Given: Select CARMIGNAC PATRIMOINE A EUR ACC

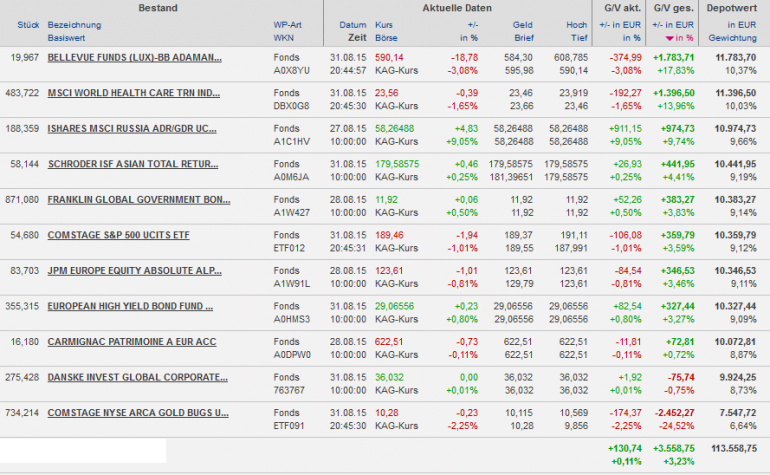Looking at the screenshot, I should tap(131, 341).
